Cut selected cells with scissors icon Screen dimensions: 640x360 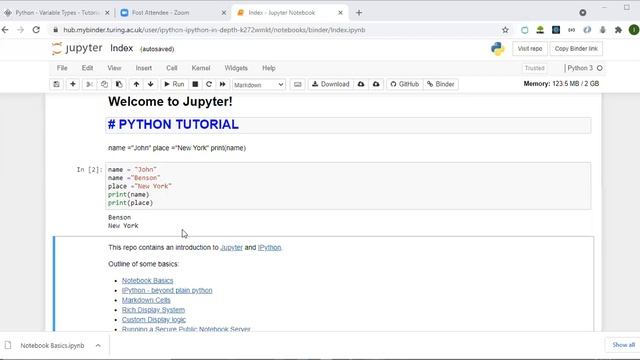pos(89,84)
